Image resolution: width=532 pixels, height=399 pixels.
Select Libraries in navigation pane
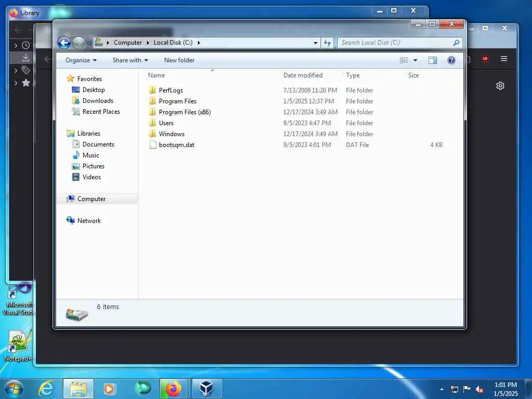coord(88,134)
